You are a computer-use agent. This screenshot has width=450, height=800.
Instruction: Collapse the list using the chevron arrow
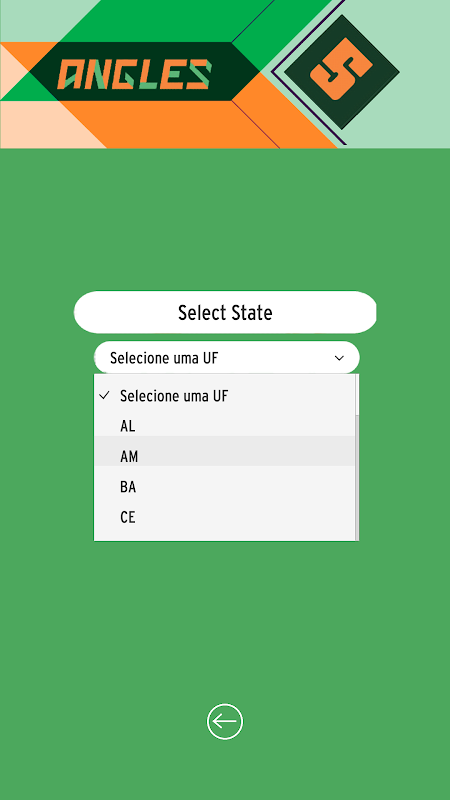click(x=339, y=358)
